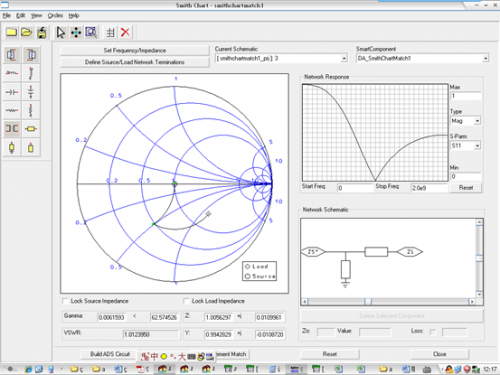Viewport: 500px width, 375px height.
Task: Click the Internet Explorer taskbar icon
Action: click(28, 369)
